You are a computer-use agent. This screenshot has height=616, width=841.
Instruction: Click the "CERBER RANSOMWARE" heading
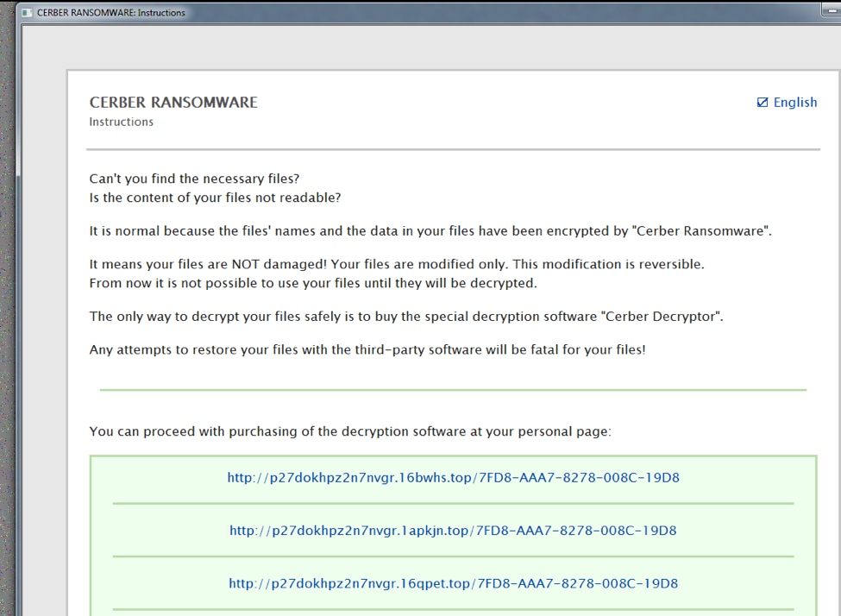tap(173, 103)
